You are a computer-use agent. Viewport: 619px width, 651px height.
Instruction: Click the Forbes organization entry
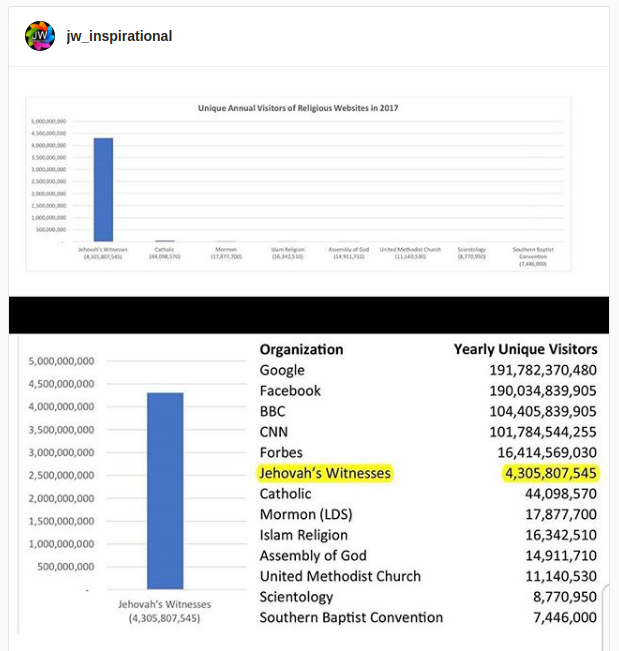[x=283, y=452]
